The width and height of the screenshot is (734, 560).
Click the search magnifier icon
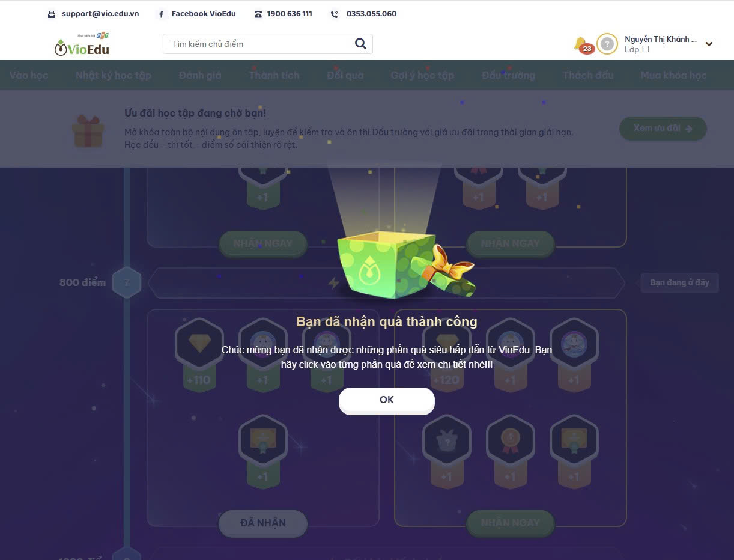pyautogui.click(x=360, y=43)
